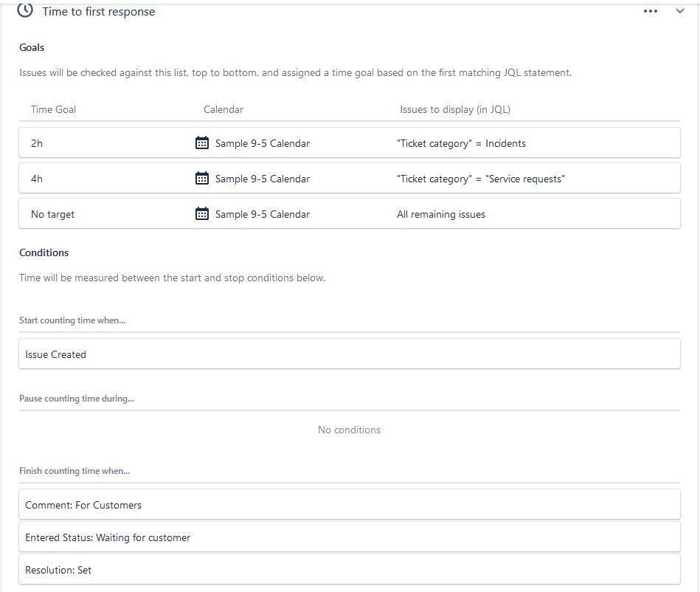Image resolution: width=700 pixels, height=592 pixels.
Task: Click the No conditions pause area
Action: 349,430
